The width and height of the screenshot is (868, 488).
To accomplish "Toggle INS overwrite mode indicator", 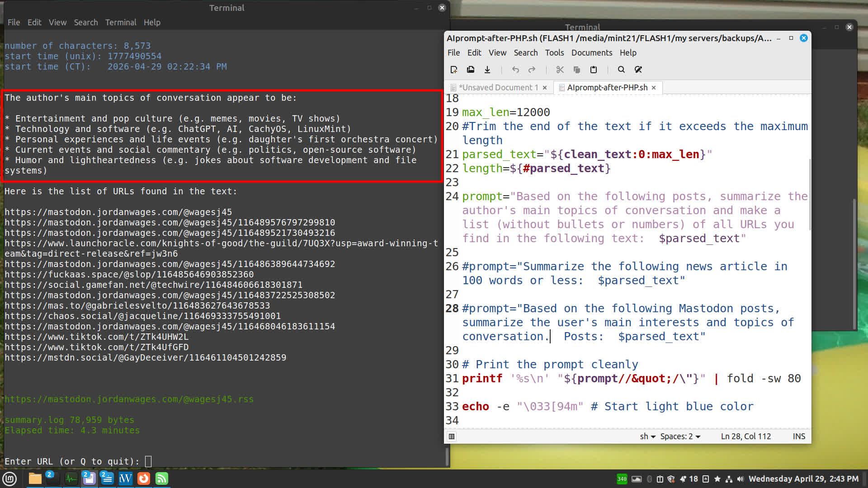I will (798, 436).
